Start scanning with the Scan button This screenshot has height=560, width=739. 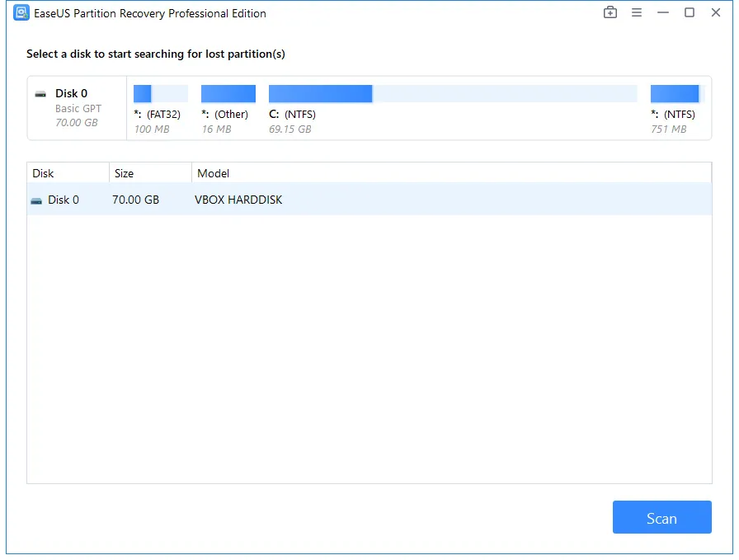pos(661,517)
